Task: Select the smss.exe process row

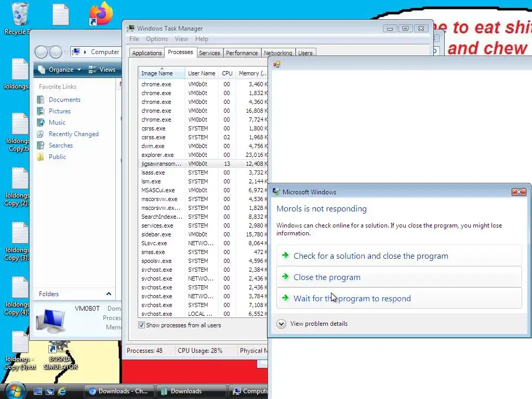Action: pos(203,252)
